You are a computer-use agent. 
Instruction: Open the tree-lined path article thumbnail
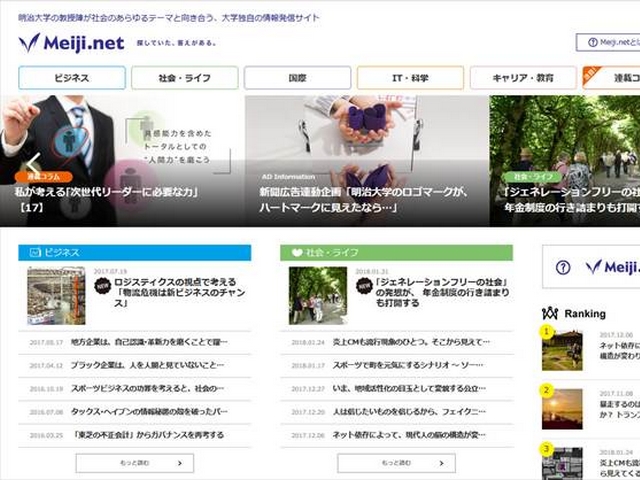click(318, 296)
